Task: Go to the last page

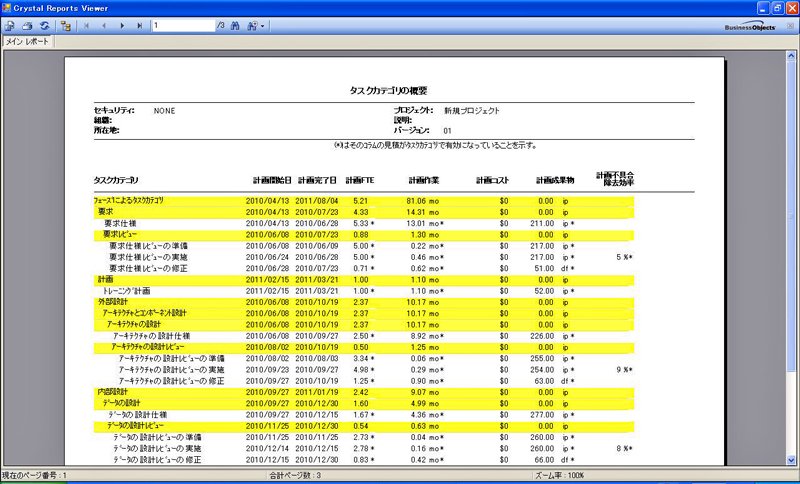Action: pos(139,26)
